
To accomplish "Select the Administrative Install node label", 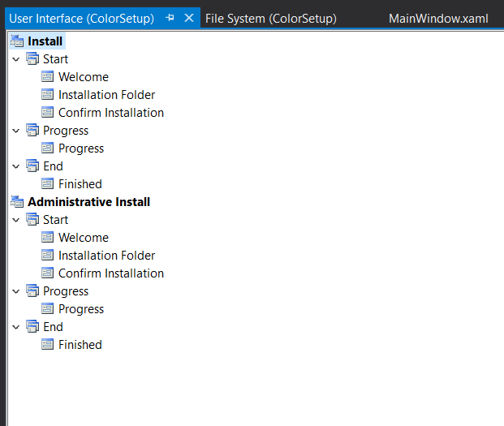I will (x=88, y=202).
